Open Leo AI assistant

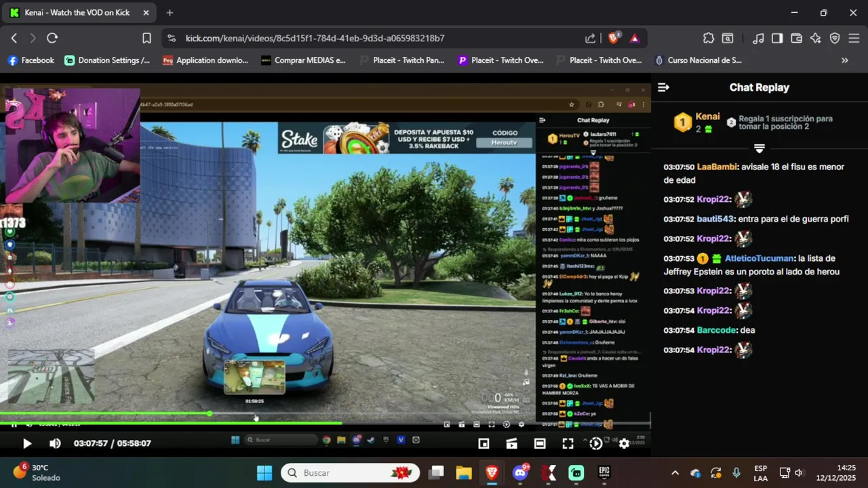(x=815, y=38)
